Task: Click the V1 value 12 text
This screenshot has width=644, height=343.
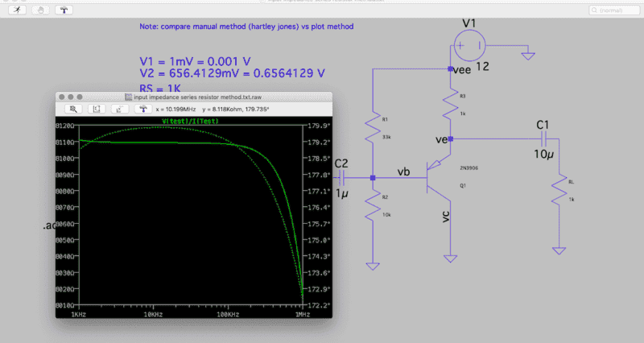Action: [482, 67]
